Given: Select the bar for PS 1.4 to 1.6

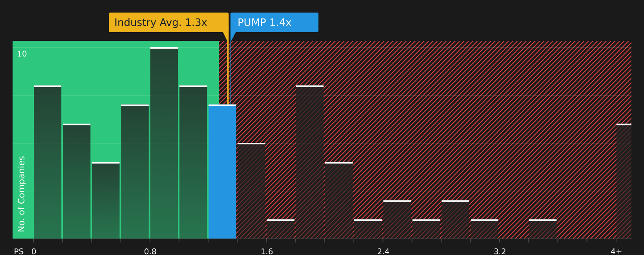Looking at the screenshot, I should coord(251,191).
